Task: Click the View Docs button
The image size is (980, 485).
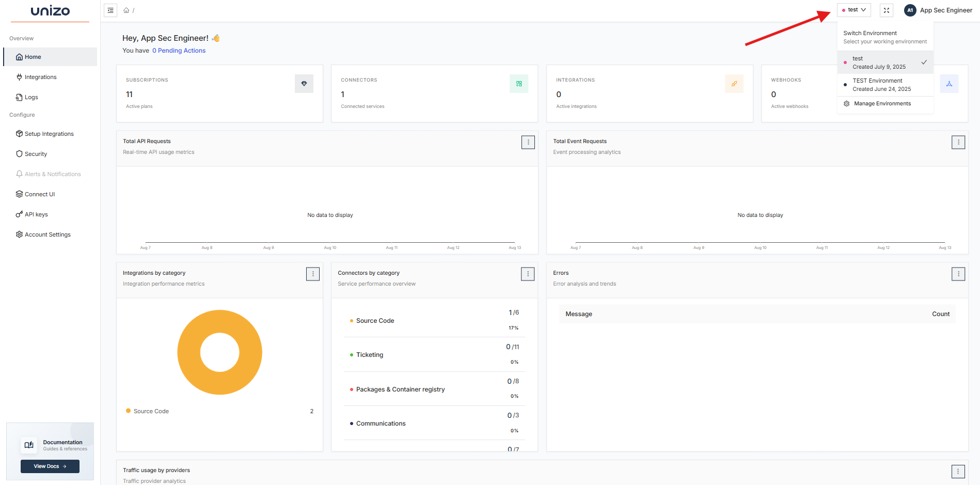Action: click(x=50, y=466)
